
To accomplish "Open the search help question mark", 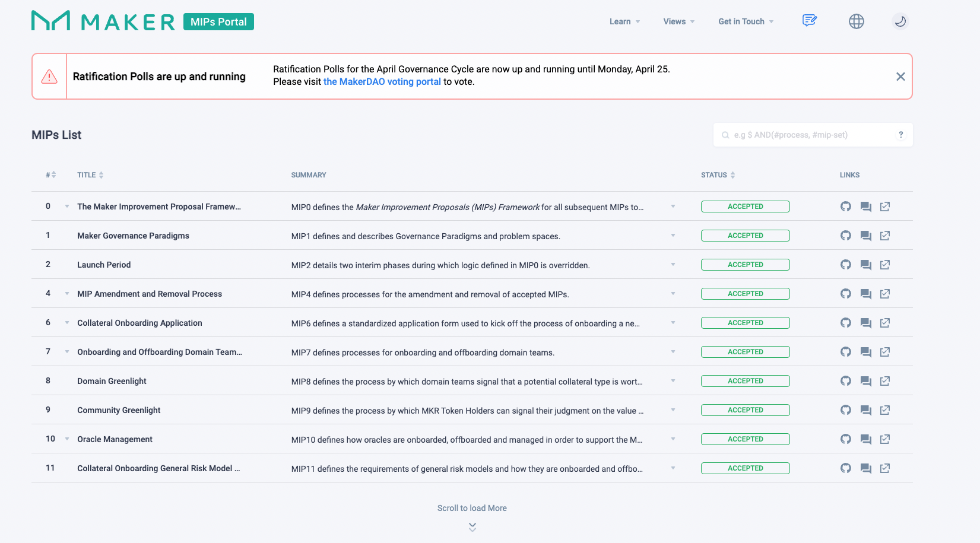I will [x=901, y=135].
